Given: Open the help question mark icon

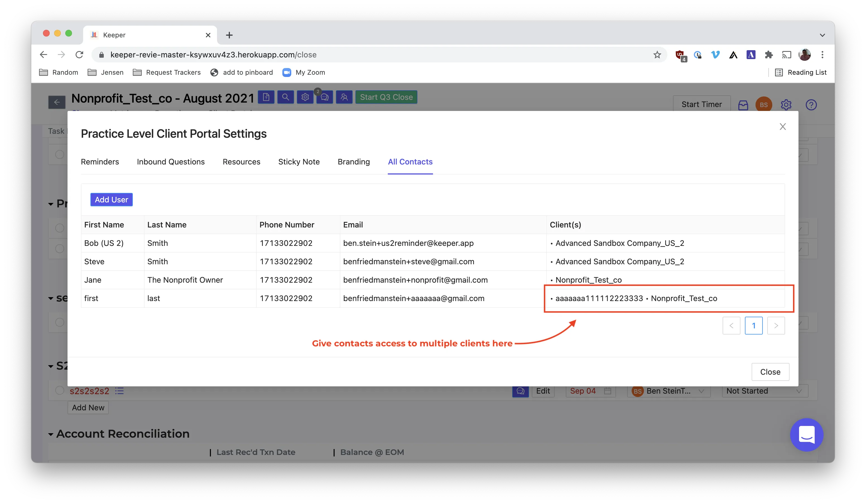Looking at the screenshot, I should [x=811, y=105].
